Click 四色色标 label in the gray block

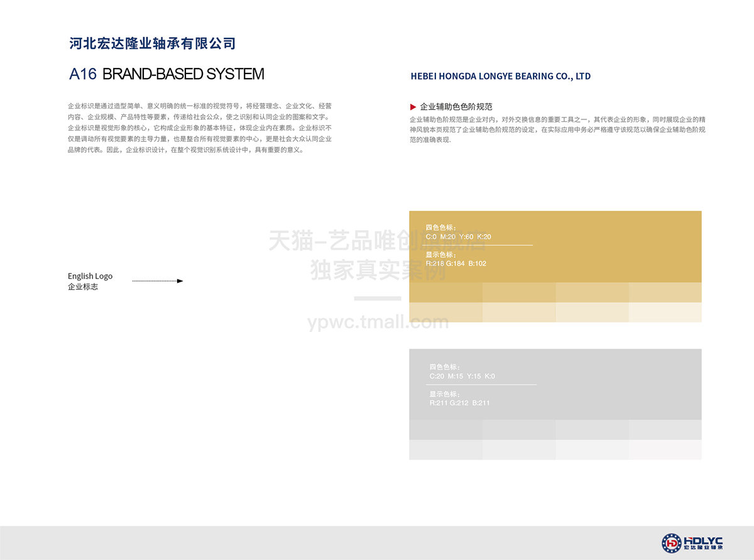coord(445,367)
